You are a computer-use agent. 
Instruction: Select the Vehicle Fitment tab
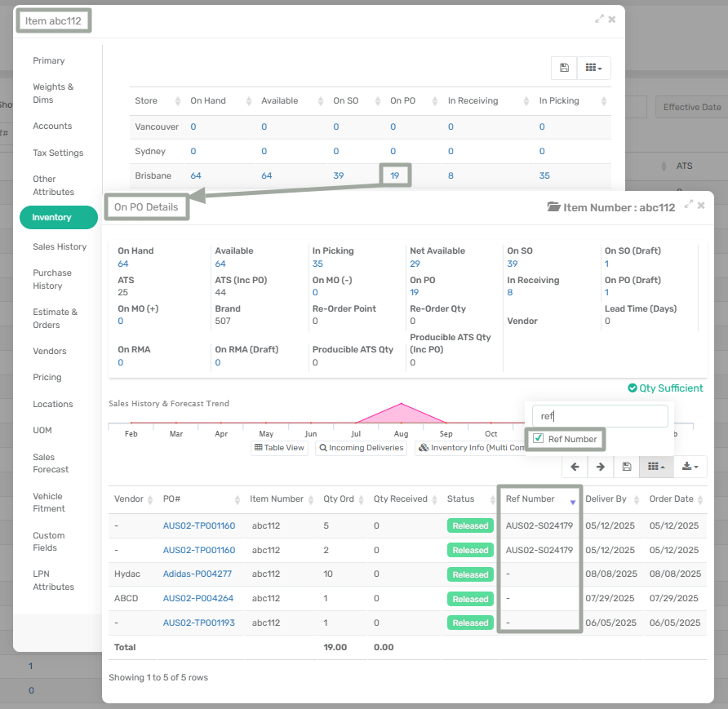click(x=47, y=502)
